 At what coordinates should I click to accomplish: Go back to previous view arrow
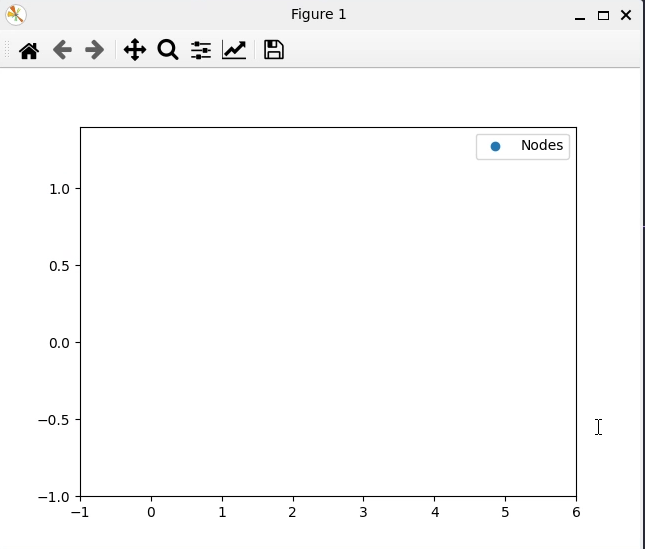pyautogui.click(x=63, y=50)
